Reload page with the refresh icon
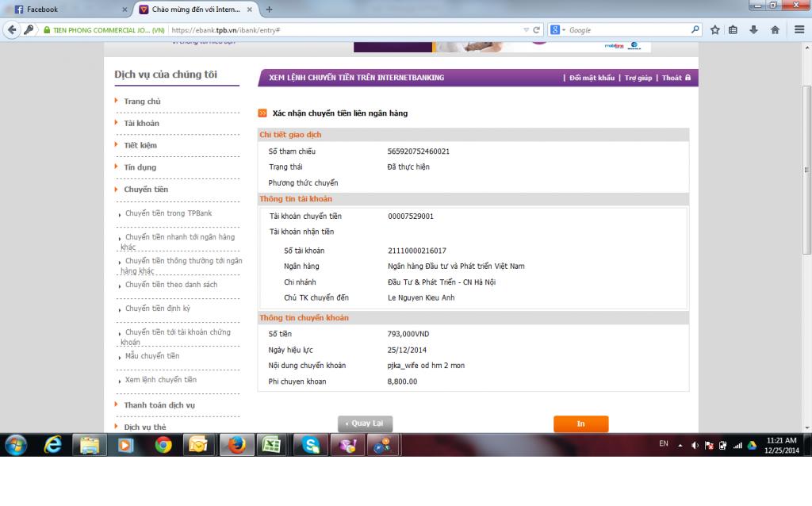 (x=537, y=30)
